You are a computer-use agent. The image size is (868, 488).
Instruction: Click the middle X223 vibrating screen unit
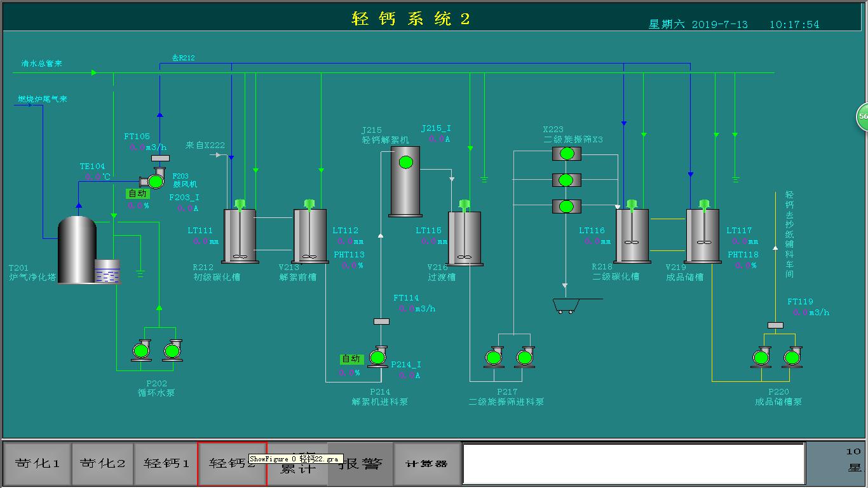567,180
